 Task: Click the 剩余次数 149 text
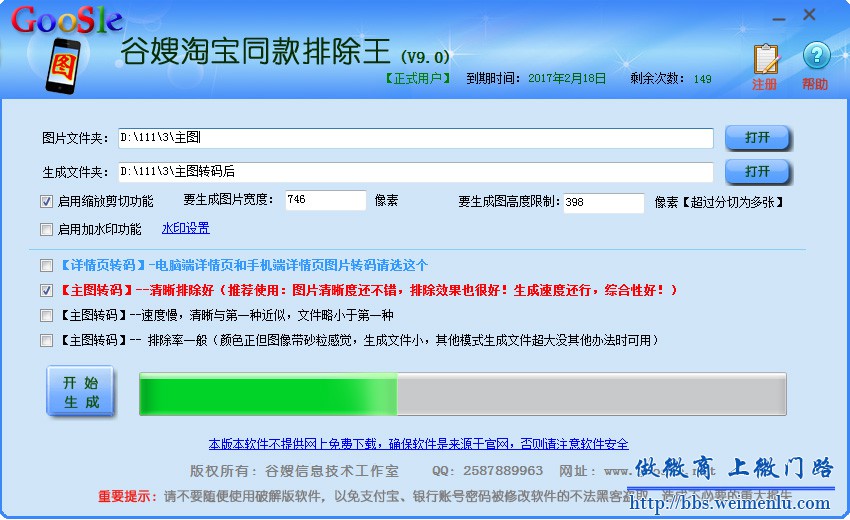click(671, 79)
